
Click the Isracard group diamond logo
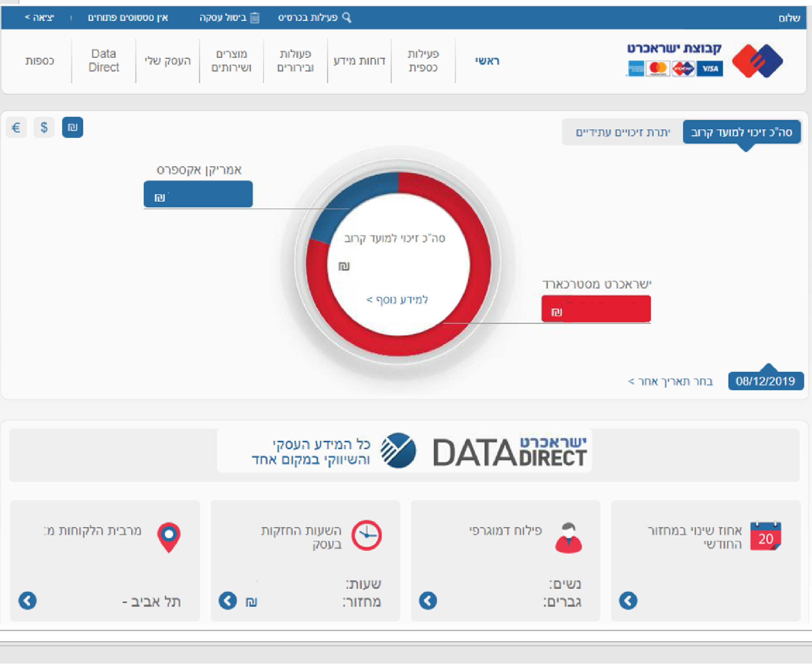tap(757, 61)
